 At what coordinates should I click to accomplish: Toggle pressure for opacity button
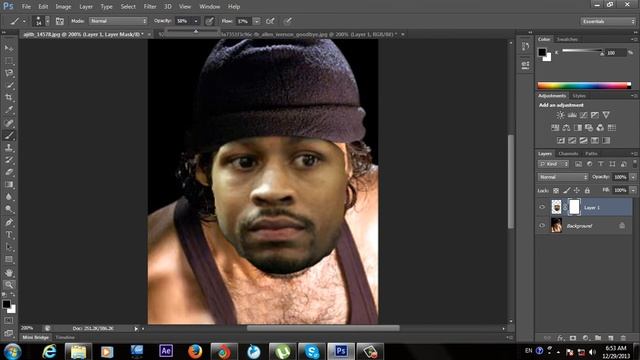[209, 21]
